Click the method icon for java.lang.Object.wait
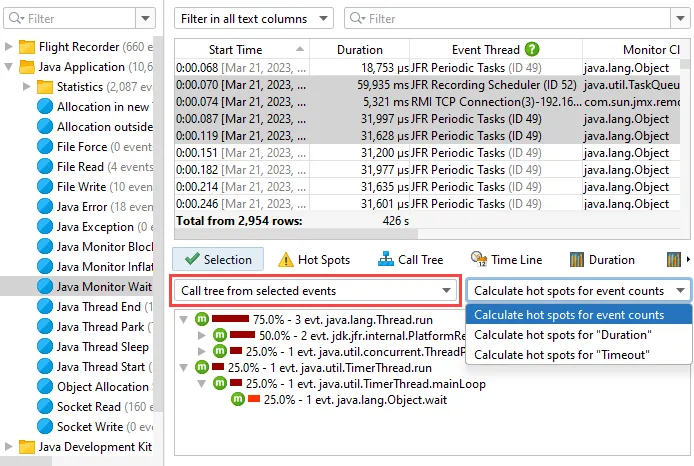694x466 pixels. [x=238, y=399]
